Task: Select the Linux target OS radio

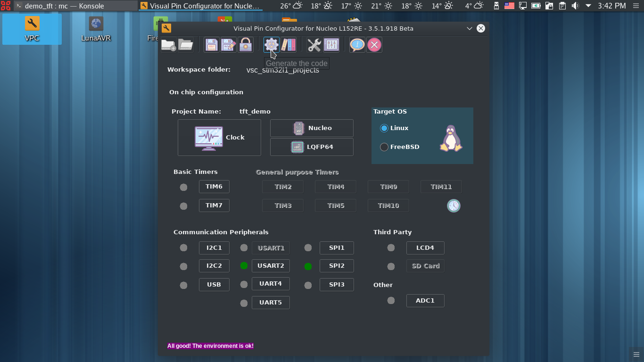Action: pos(384,128)
